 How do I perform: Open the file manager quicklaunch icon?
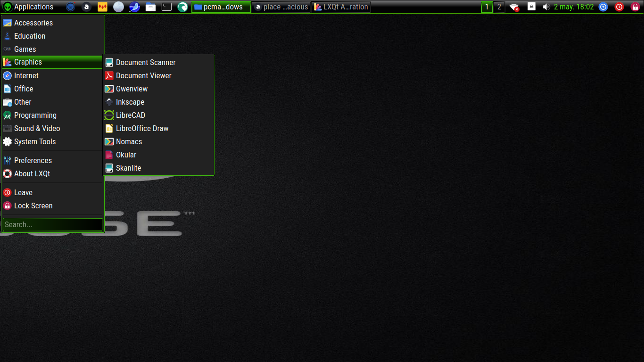click(150, 7)
